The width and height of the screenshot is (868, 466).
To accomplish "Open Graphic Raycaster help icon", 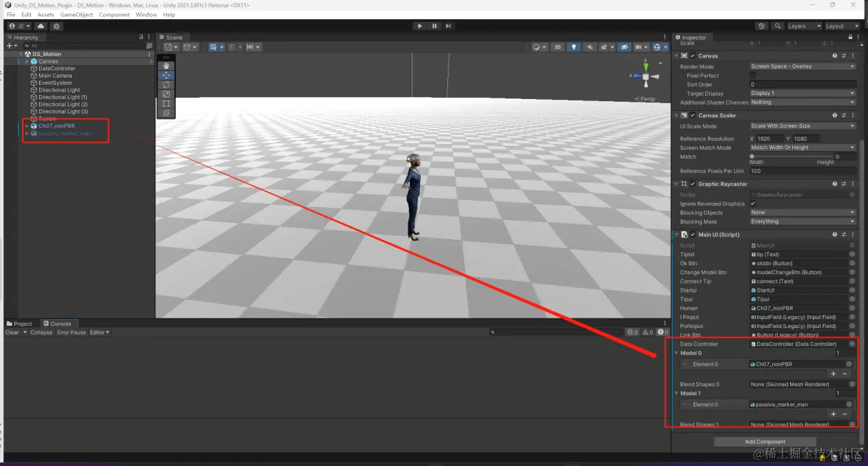I will pyautogui.click(x=834, y=184).
